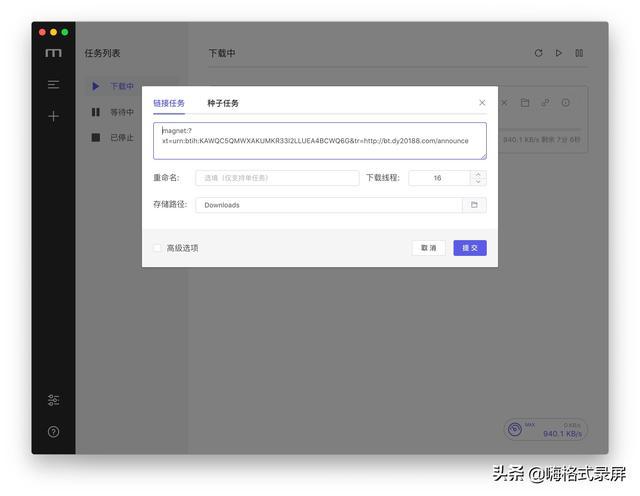
Task: Click the 重命名 rename input field
Action: (276, 178)
